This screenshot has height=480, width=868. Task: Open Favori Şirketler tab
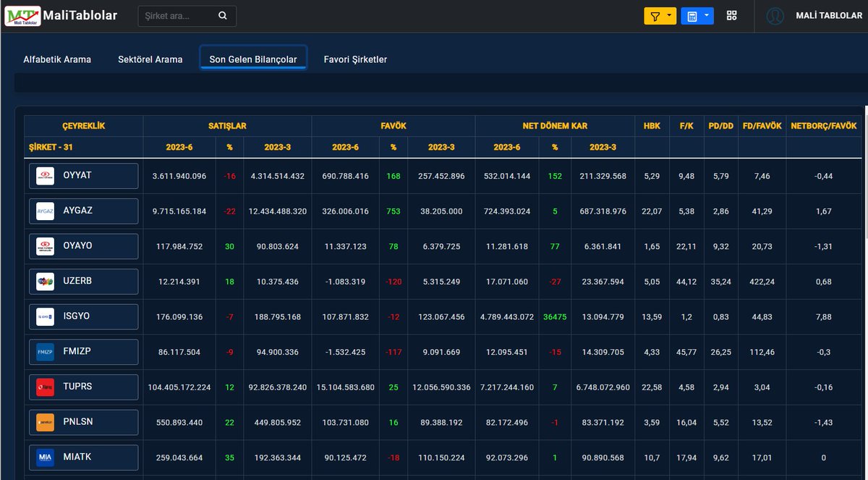[355, 59]
